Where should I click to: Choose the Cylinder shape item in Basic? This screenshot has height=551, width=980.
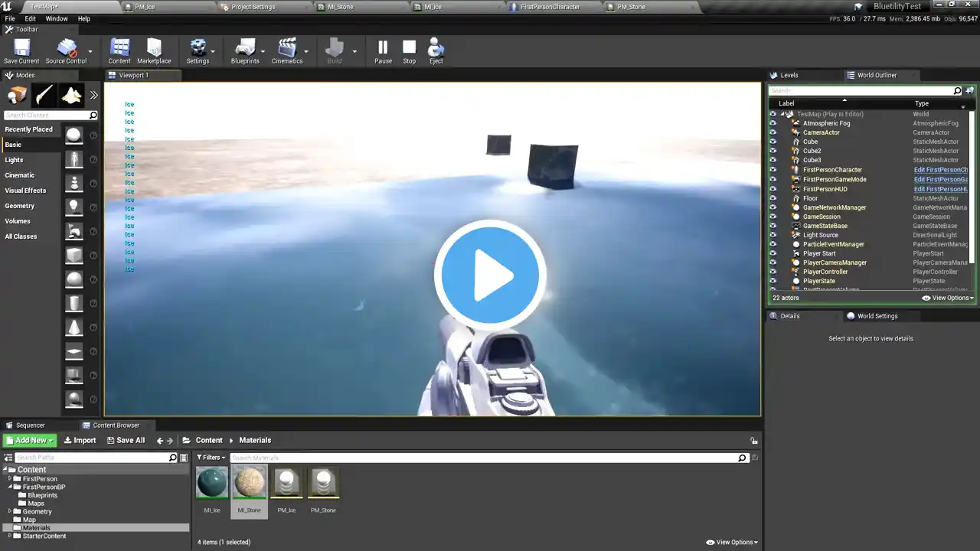pyautogui.click(x=74, y=304)
